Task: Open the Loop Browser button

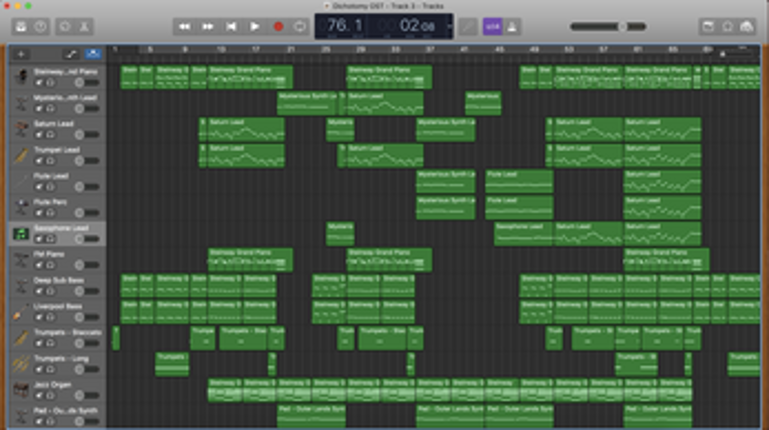Action: (728, 26)
